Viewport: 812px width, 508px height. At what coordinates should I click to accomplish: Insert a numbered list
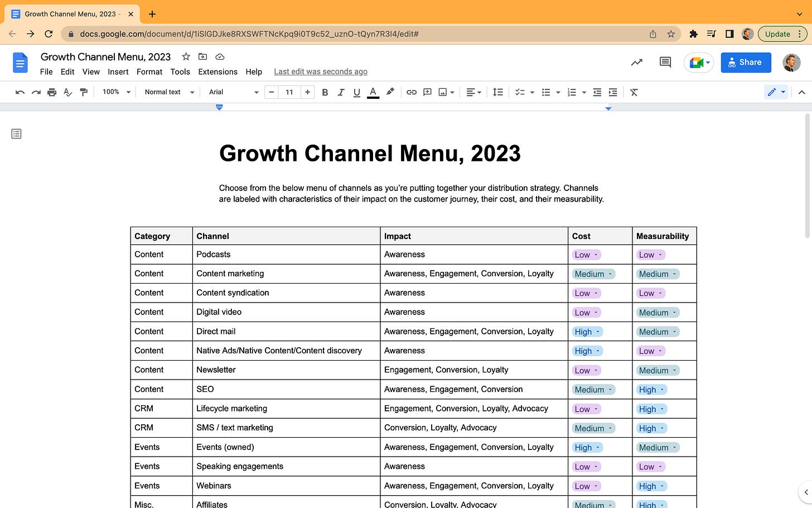click(572, 92)
